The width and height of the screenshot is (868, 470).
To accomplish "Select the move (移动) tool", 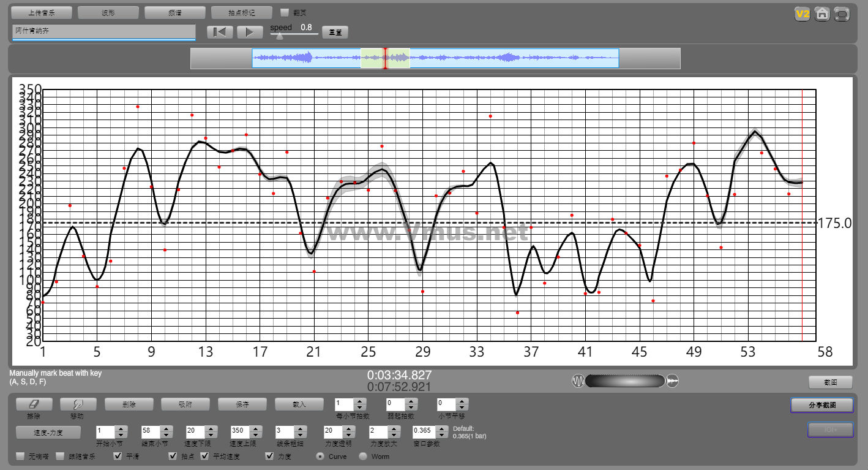I will click(78, 404).
